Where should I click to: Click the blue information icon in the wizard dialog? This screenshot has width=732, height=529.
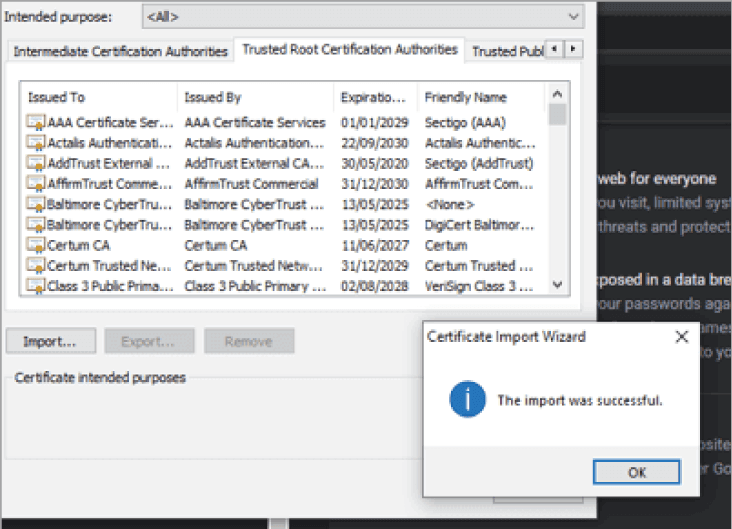click(467, 399)
